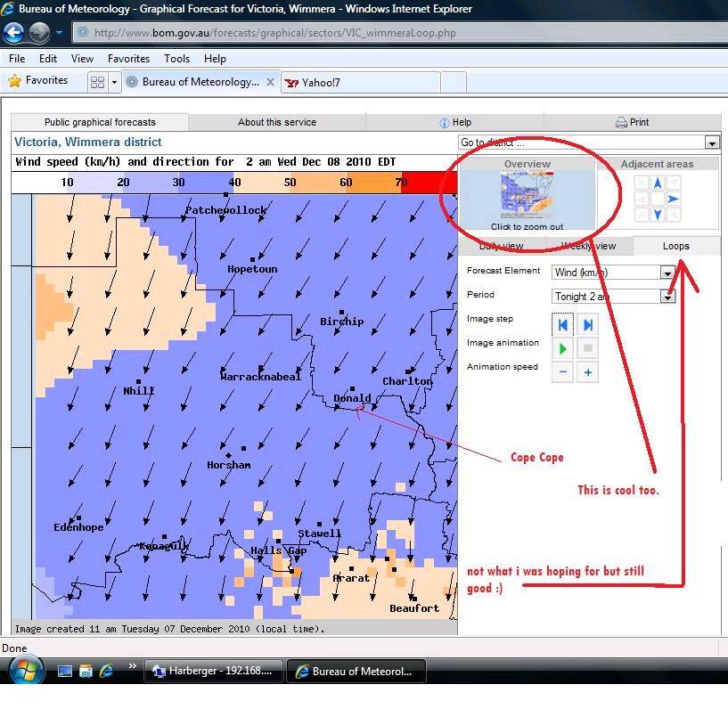
Task: Move to adjacent area to the south
Action: click(x=658, y=215)
